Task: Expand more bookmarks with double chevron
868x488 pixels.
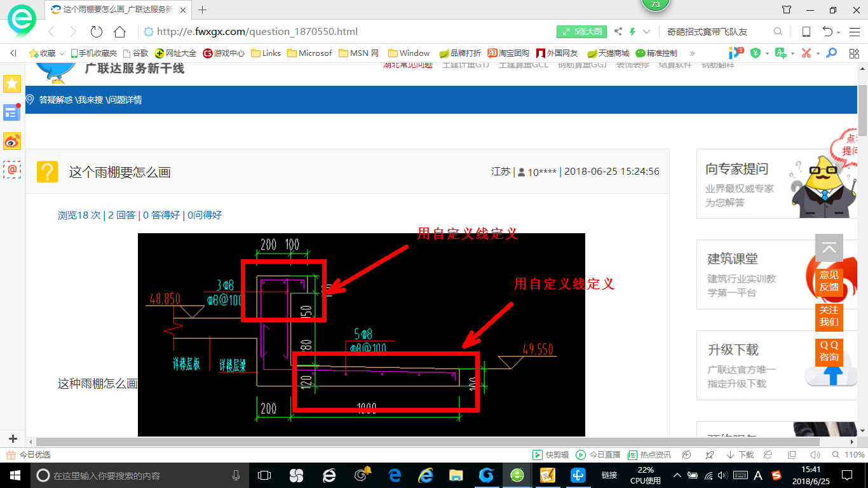Action: coord(692,53)
